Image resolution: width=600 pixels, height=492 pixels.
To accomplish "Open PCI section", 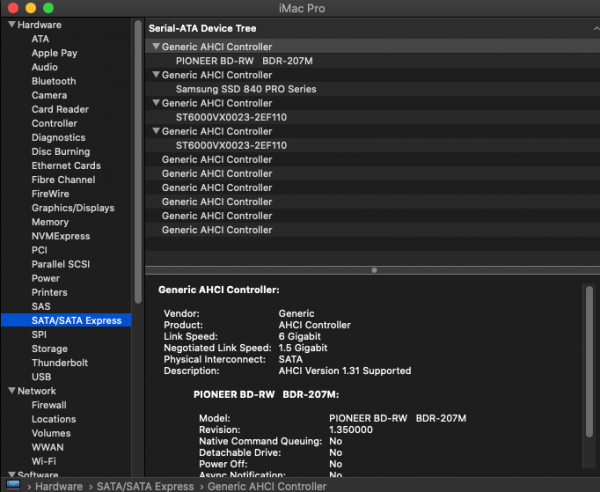I will [x=39, y=250].
